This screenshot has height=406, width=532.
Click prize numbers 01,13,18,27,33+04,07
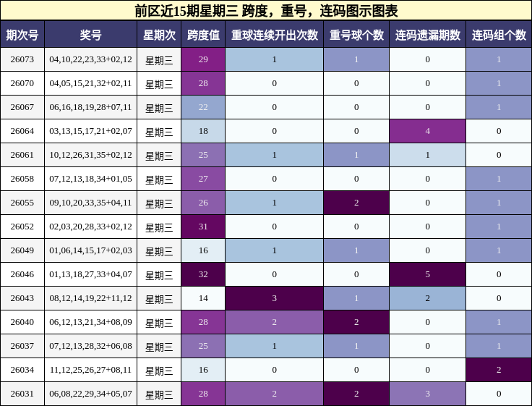tap(90, 274)
